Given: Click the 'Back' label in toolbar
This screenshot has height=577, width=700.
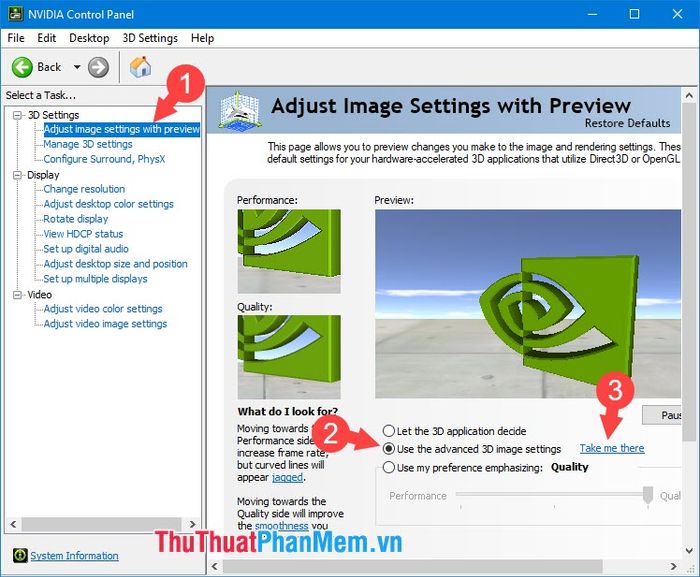Looking at the screenshot, I should click(x=49, y=67).
